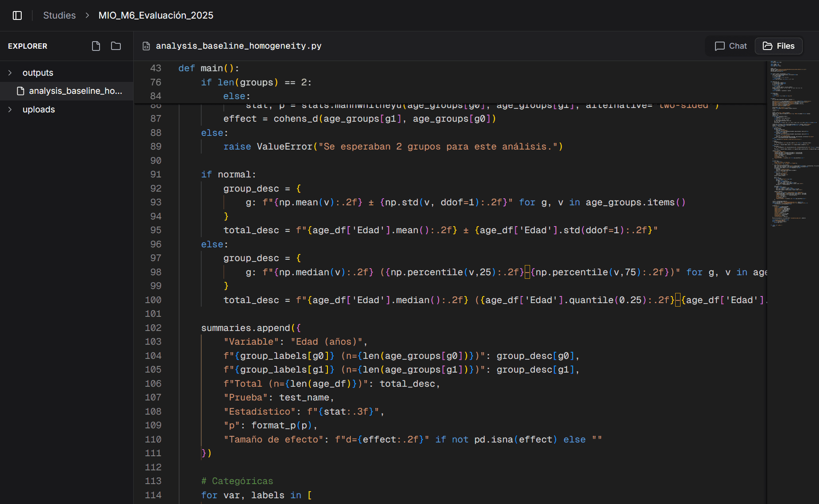This screenshot has height=504, width=819.
Task: Open the Studies breadcrumb
Action: click(59, 15)
